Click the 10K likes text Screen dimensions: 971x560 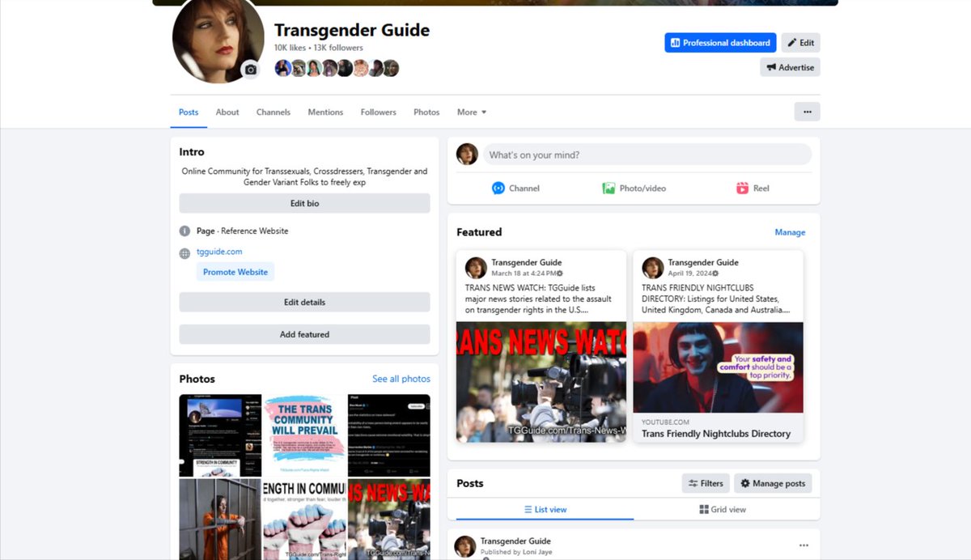[x=290, y=48]
